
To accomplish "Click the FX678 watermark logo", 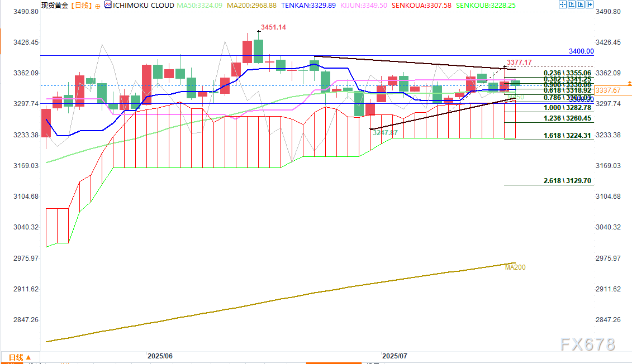I will [588, 344].
